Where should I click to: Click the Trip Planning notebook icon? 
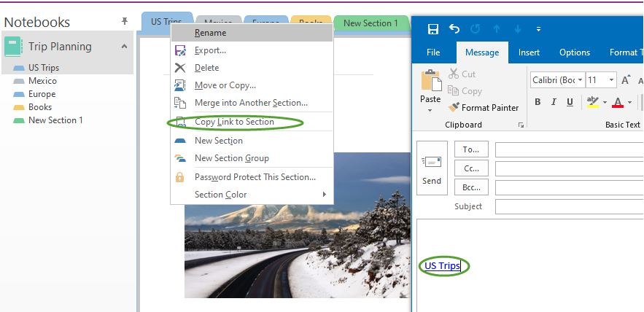point(12,47)
